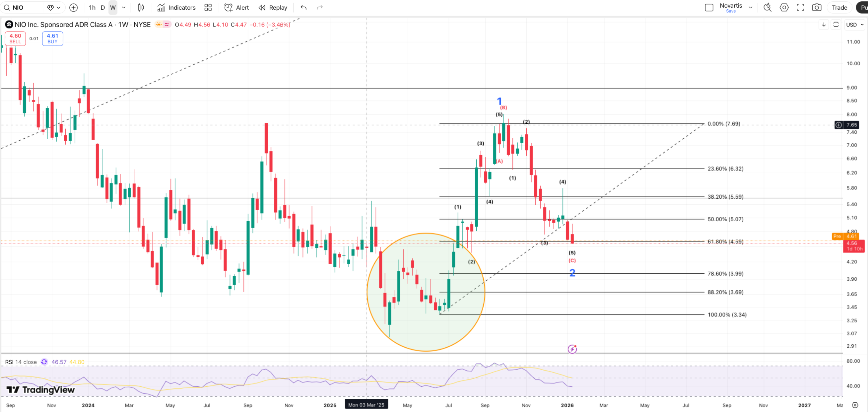Switch to 1h timeframe
This screenshot has width=868, height=412.
[92, 8]
